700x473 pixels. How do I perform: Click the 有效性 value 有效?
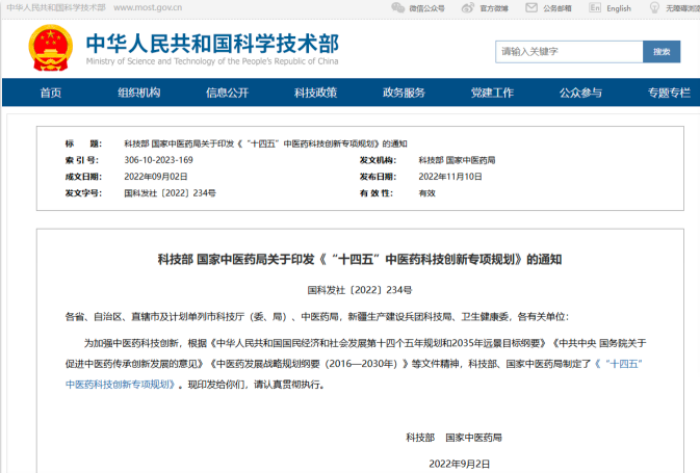[x=427, y=193]
